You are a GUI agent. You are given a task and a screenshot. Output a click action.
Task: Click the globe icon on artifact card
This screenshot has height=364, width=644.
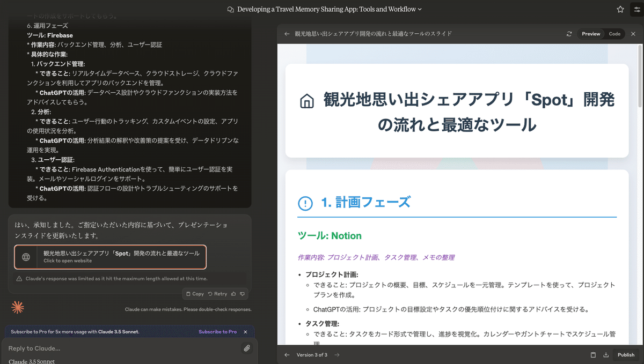[x=26, y=257]
